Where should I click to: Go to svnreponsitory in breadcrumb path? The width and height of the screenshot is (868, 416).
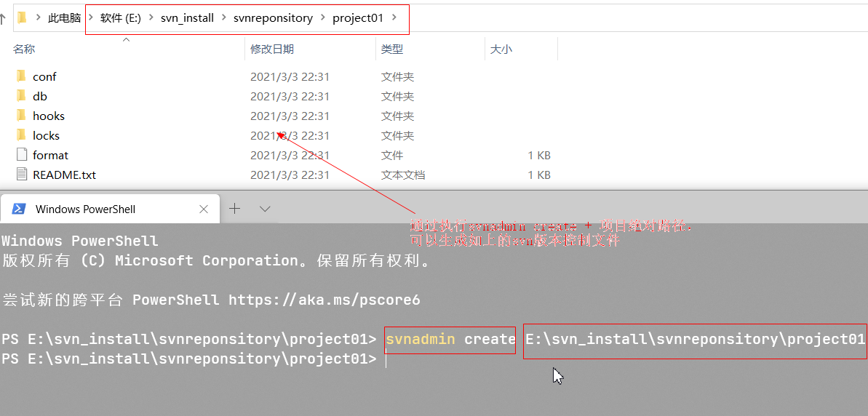coord(273,18)
